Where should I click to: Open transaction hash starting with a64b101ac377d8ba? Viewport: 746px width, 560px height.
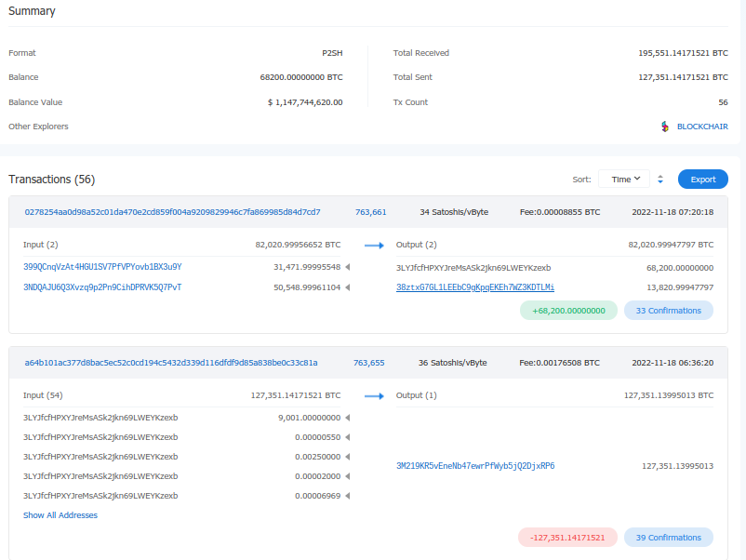pos(171,363)
